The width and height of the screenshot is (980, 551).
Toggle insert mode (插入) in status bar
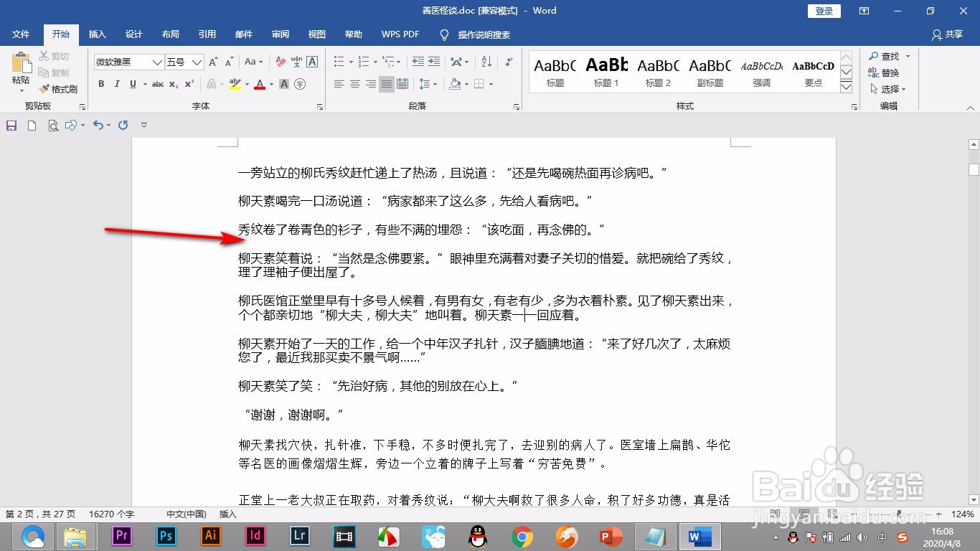click(228, 514)
